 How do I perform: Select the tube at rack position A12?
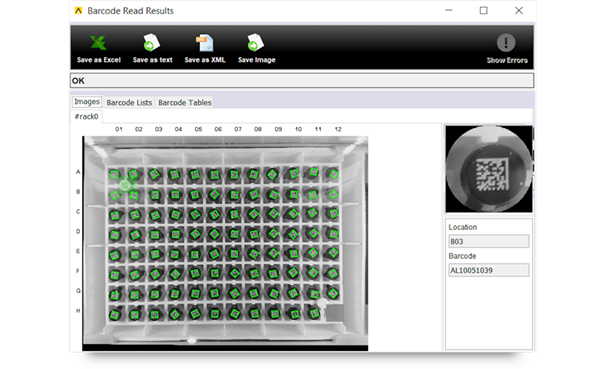[x=333, y=174]
